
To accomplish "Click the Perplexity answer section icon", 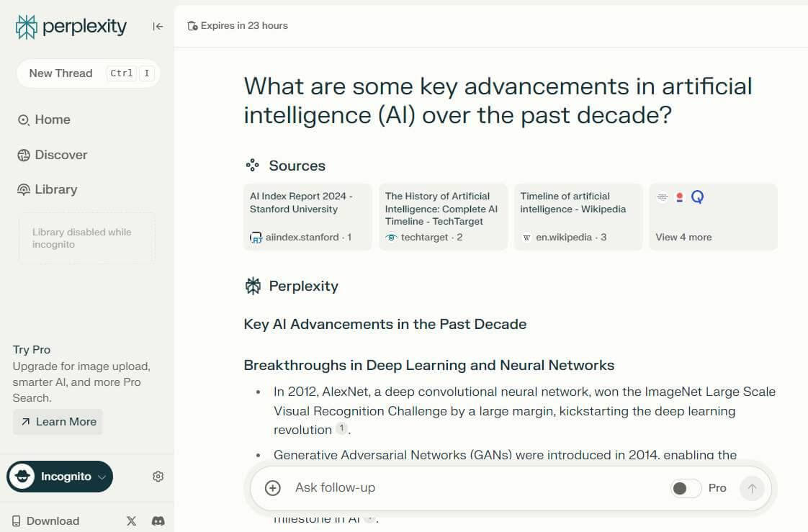I will coord(253,286).
